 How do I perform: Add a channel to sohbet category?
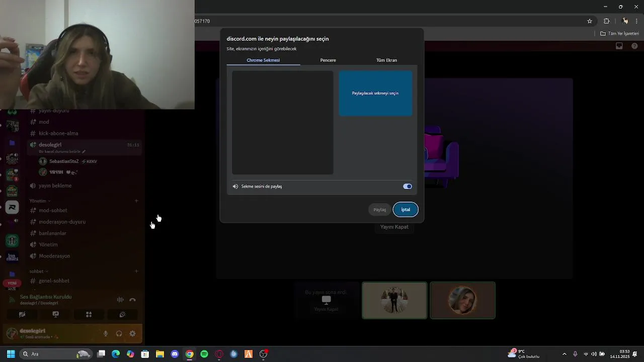pos(136,271)
